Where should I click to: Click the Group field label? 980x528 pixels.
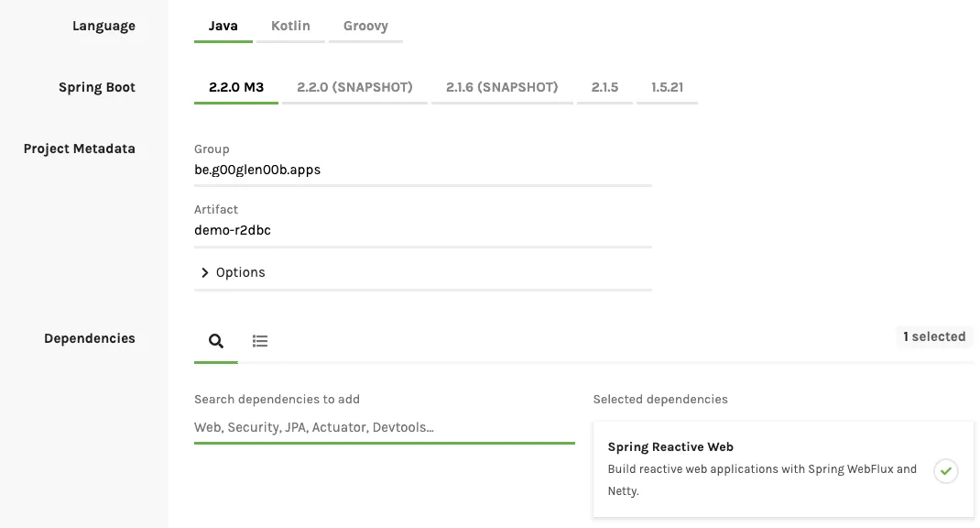(212, 148)
